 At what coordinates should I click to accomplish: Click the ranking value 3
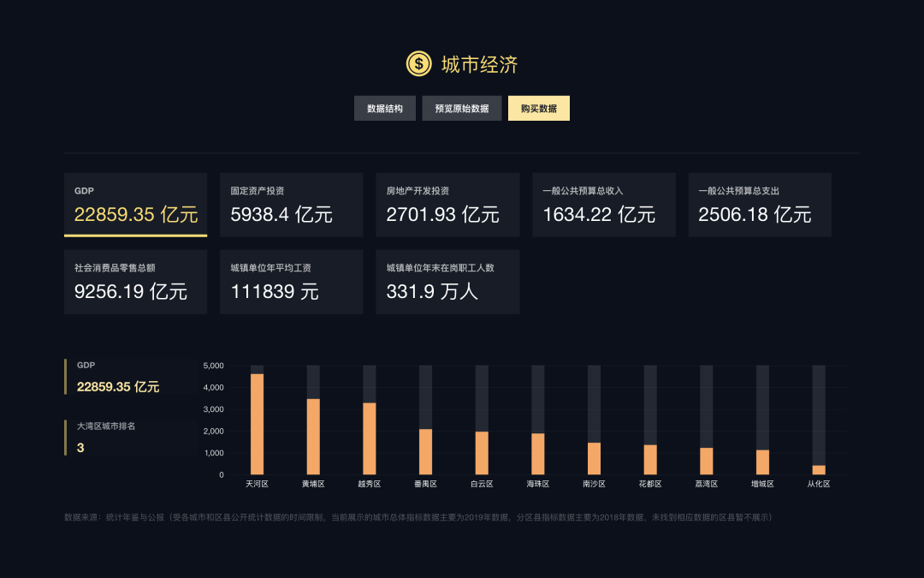coord(80,448)
